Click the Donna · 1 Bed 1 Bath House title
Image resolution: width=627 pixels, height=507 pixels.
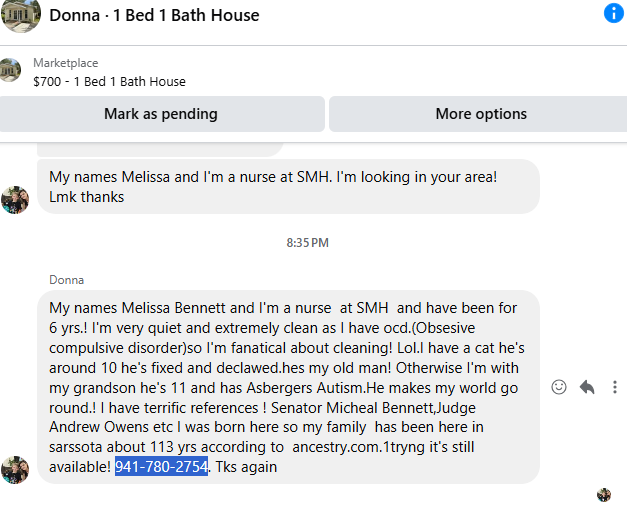click(154, 15)
